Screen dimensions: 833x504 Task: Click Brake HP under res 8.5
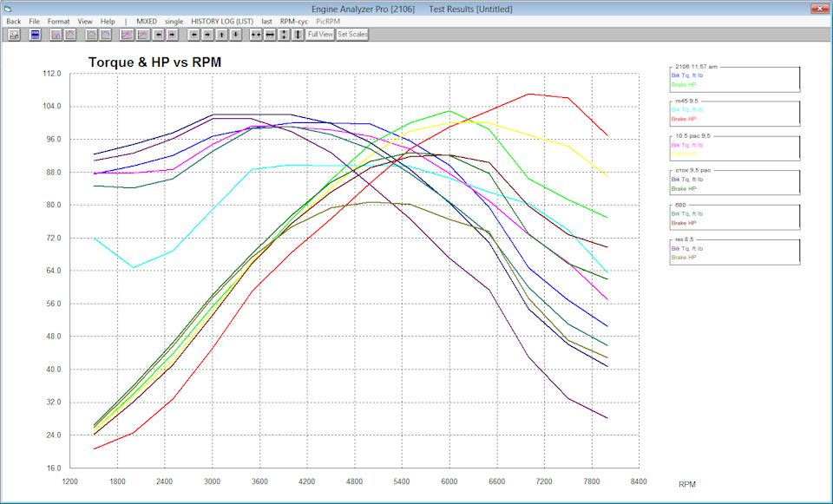pos(684,258)
